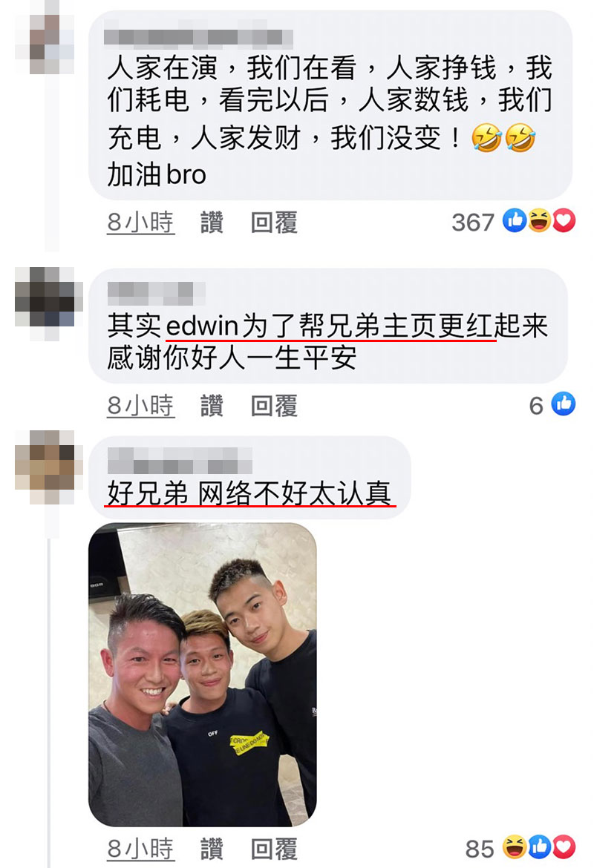Like the photo comment with 讚

[212, 849]
